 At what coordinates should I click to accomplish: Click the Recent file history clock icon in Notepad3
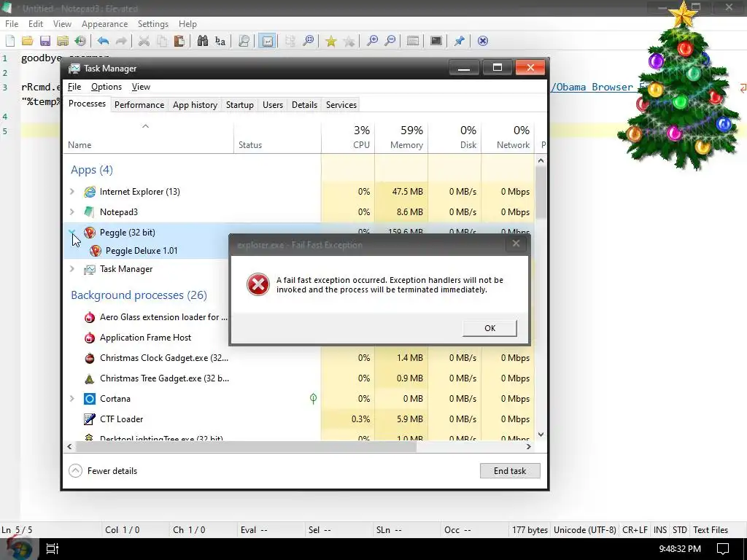(80, 41)
